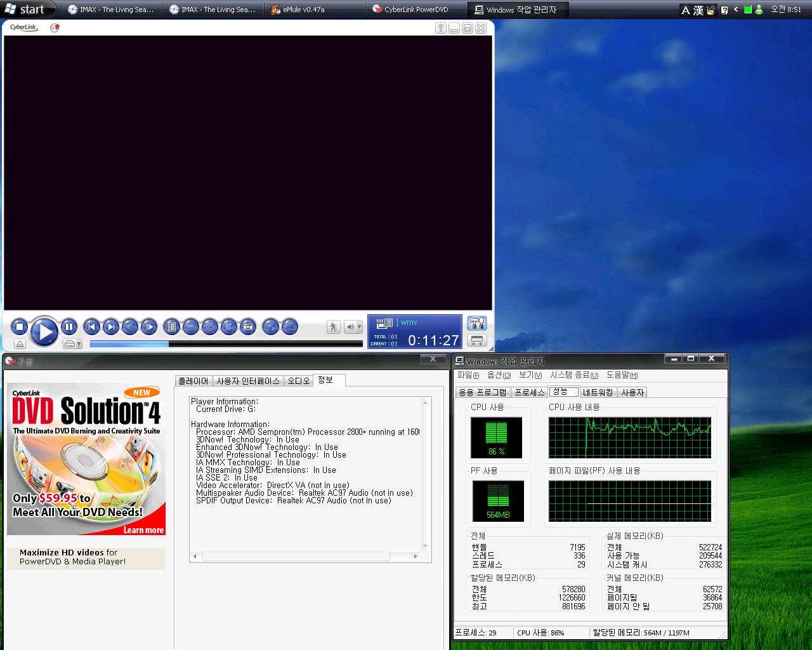Jump to next chapter in PowerDVD

coord(111,327)
